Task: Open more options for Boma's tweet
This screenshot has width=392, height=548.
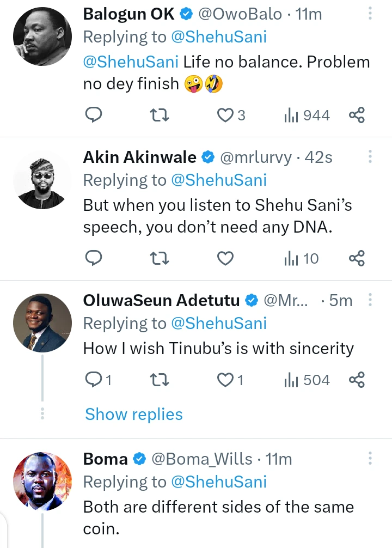Action: (x=370, y=459)
